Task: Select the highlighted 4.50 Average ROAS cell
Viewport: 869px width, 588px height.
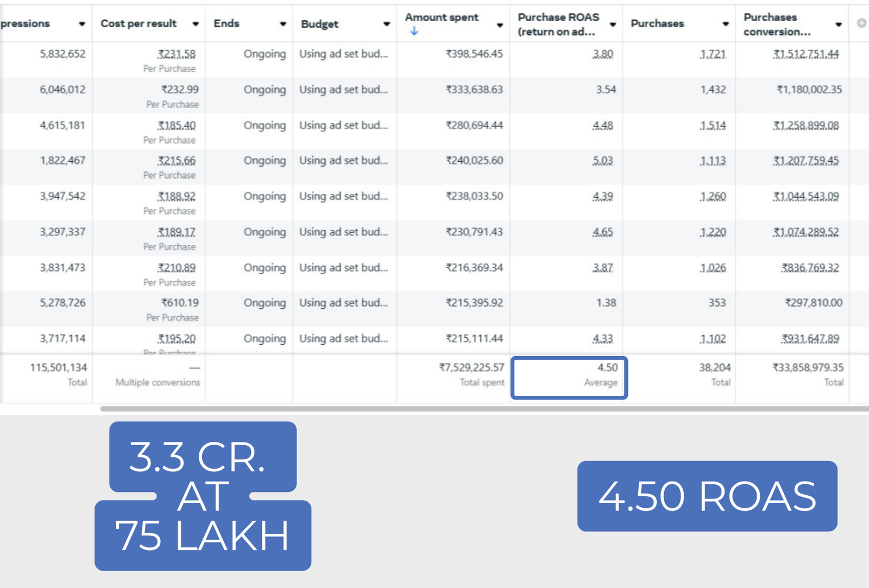Action: click(x=569, y=377)
